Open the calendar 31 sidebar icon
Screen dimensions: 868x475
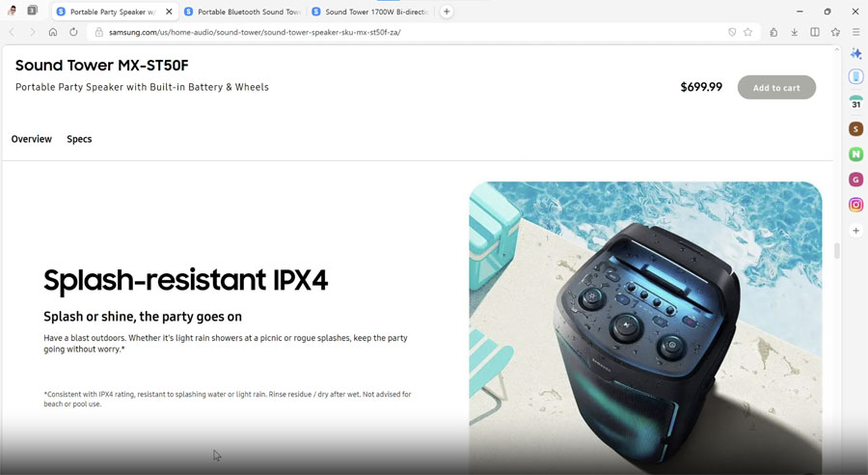click(x=855, y=102)
